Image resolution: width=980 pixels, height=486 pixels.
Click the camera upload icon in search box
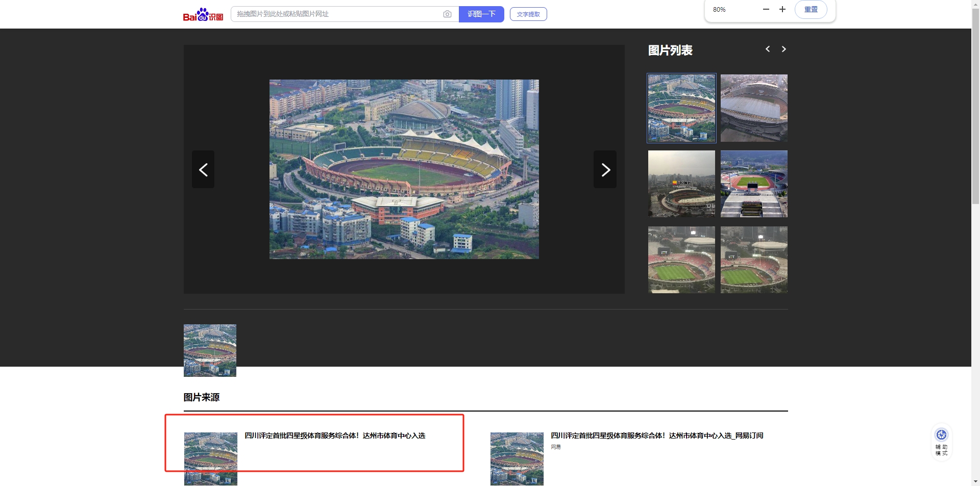[x=447, y=14]
